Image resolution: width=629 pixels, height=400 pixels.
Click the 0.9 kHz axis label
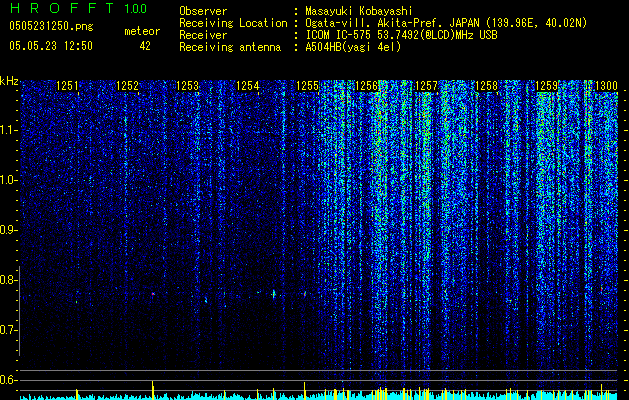[8, 230]
